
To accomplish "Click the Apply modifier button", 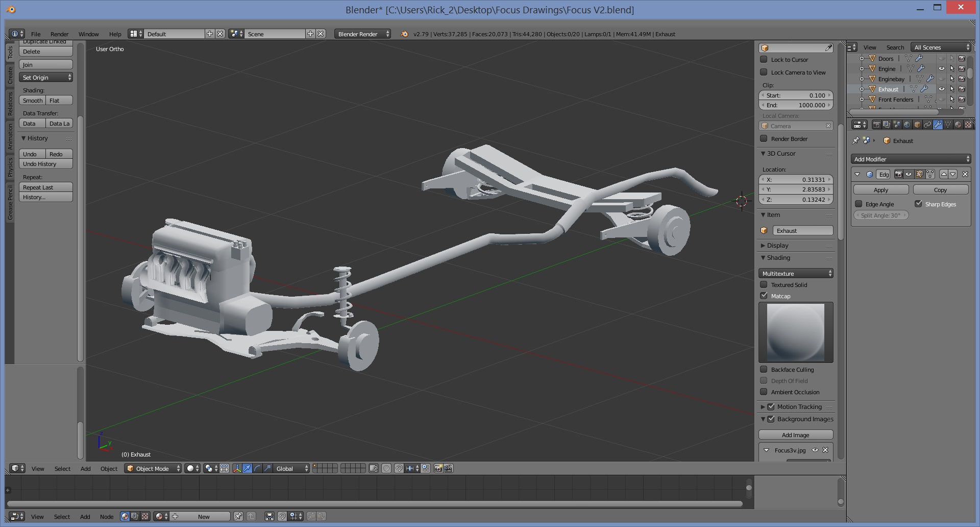I will coord(881,189).
